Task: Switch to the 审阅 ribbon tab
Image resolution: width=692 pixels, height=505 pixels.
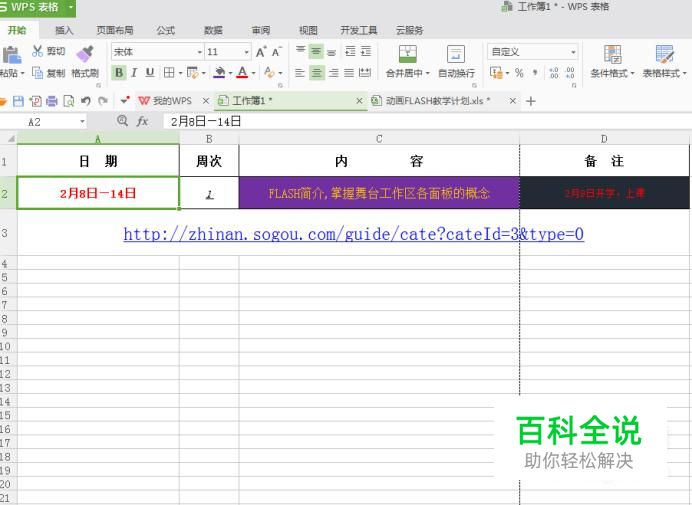Action: pos(261,30)
